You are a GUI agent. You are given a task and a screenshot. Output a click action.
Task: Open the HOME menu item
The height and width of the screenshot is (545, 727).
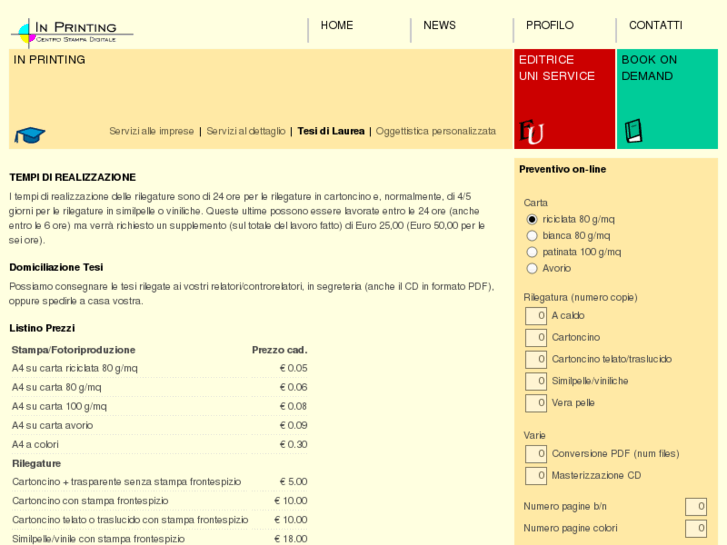click(337, 25)
